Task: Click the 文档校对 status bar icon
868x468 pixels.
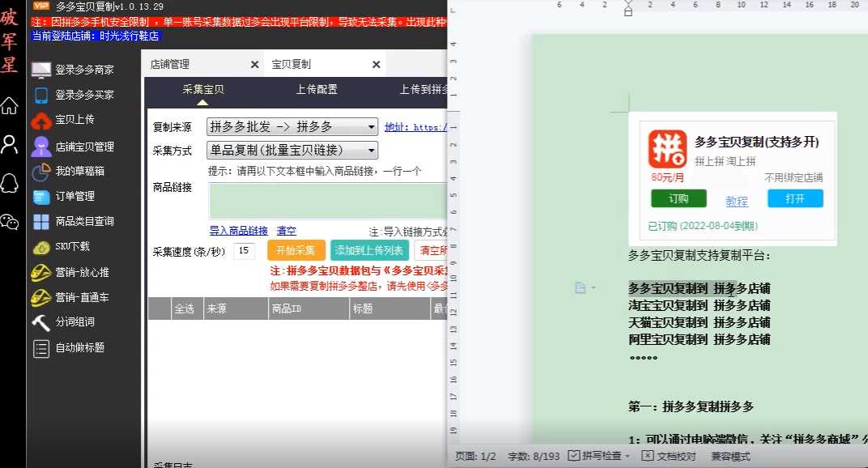Action: pos(648,456)
